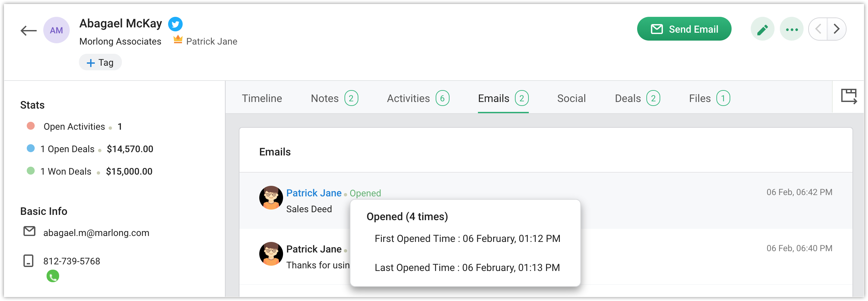Open Abagael McKay's Twitter profile icon
Screen dimensions: 868x301
coord(175,24)
